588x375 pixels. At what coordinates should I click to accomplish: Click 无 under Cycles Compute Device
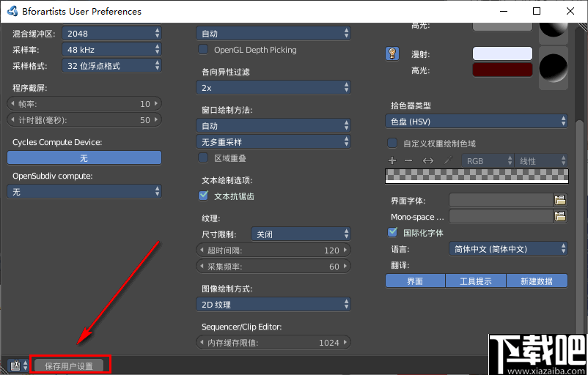[84, 157]
